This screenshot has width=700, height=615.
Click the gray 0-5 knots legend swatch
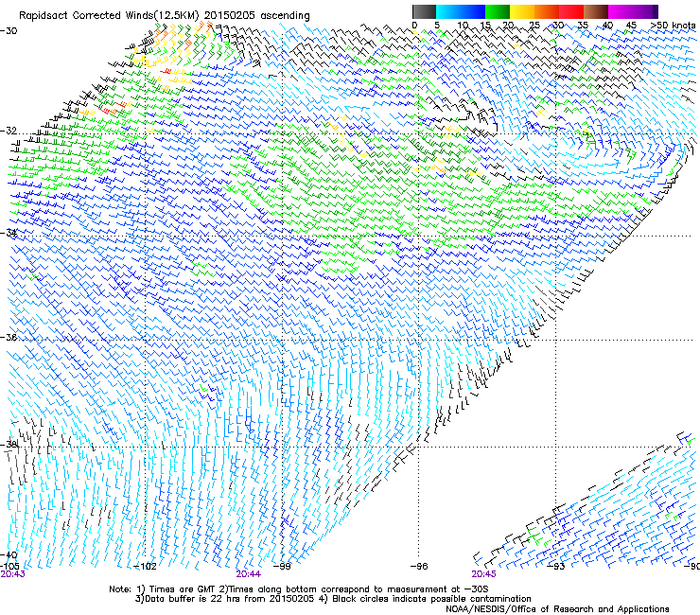[424, 11]
